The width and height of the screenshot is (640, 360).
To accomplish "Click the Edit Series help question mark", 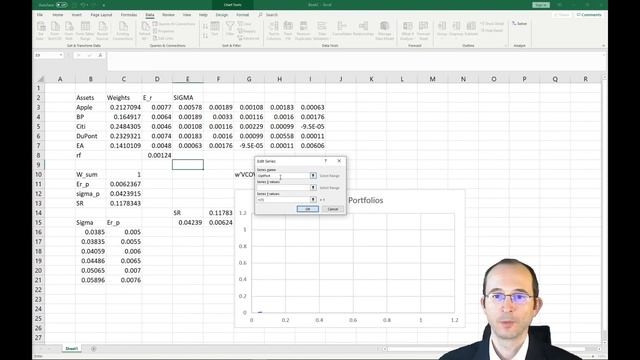I will click(x=325, y=161).
